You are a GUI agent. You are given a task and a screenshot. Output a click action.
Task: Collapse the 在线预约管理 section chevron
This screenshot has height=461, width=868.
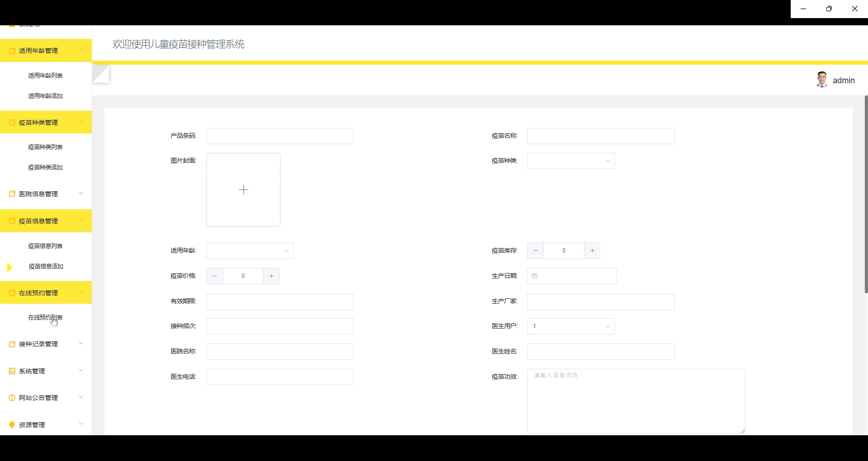(x=81, y=292)
